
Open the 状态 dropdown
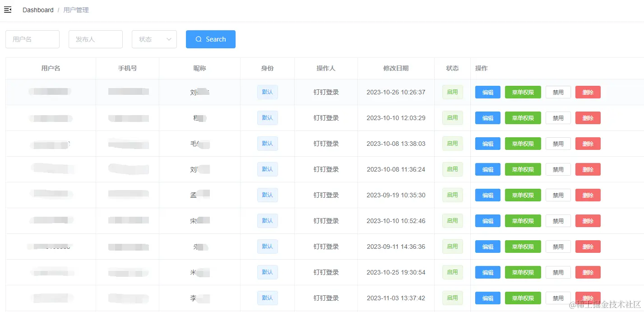point(154,39)
